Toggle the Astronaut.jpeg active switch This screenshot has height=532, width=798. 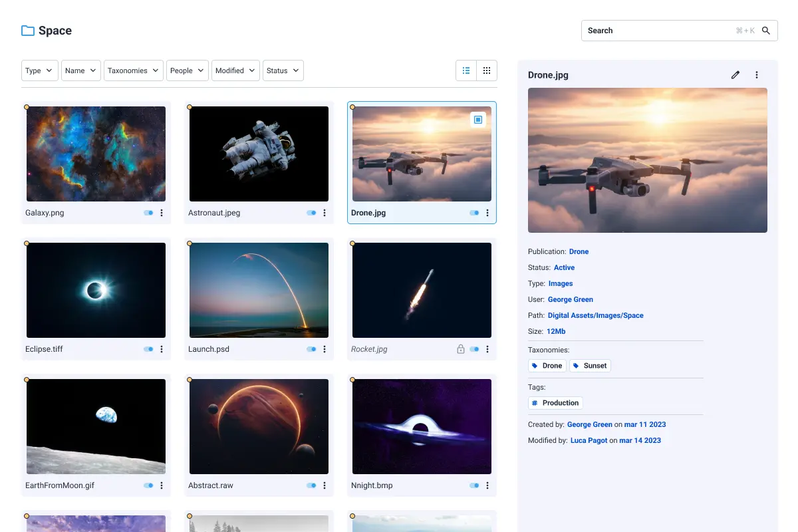click(x=311, y=213)
